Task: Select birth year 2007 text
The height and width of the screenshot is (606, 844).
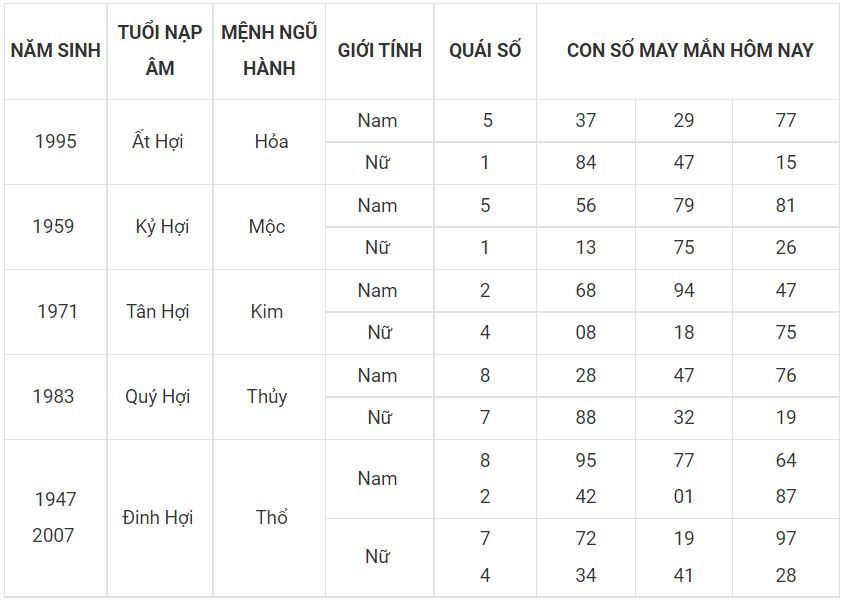Action: (53, 535)
